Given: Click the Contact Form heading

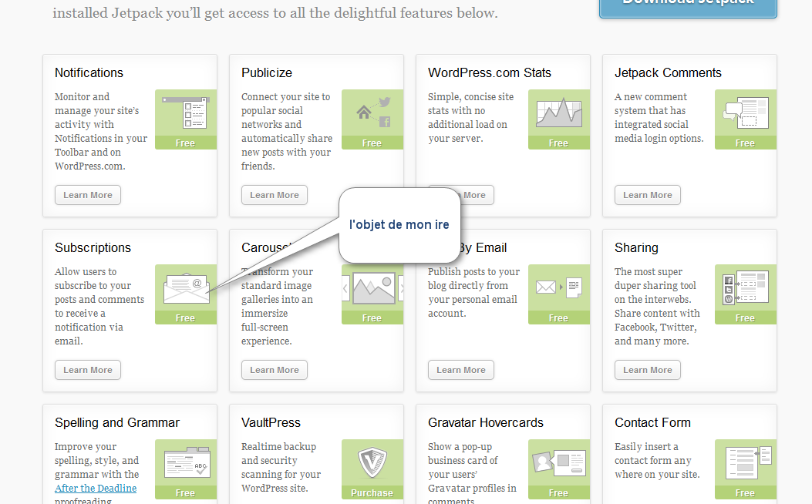Looking at the screenshot, I should coord(652,423).
